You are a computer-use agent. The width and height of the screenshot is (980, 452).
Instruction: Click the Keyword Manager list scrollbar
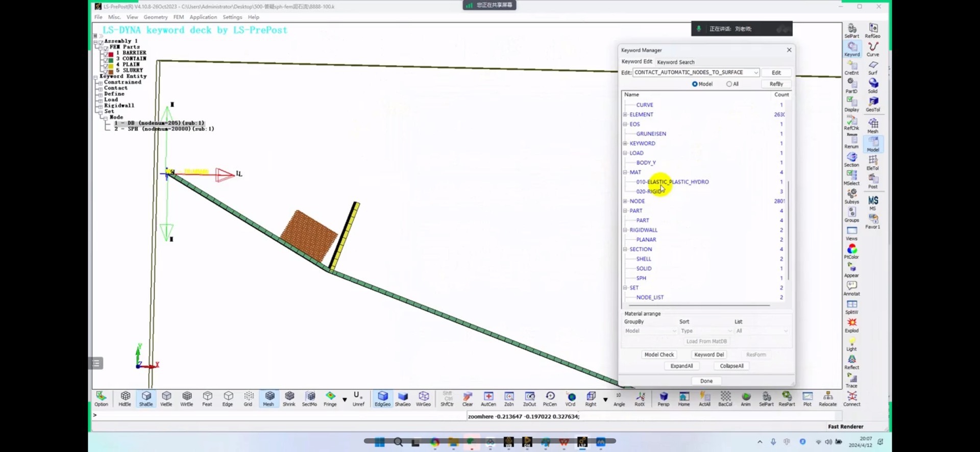point(789,230)
